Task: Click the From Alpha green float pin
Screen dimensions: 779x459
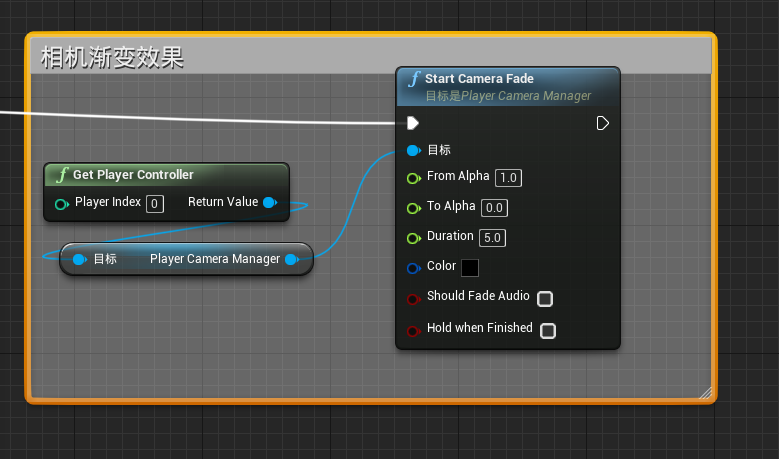Action: 413,178
